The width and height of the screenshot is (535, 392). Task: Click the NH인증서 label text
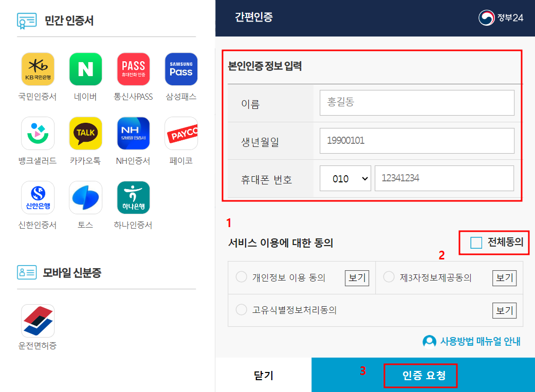coord(133,161)
